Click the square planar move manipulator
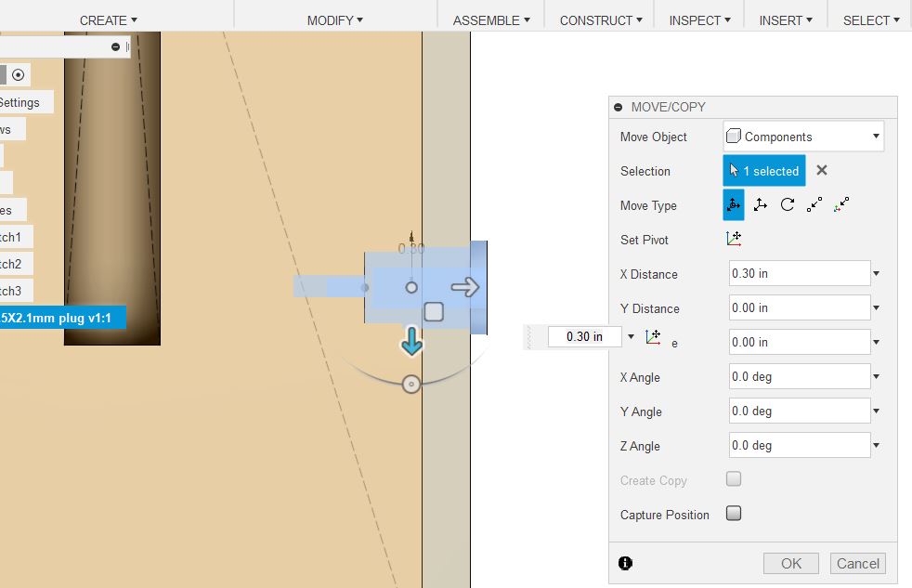The width and height of the screenshot is (912, 588). (x=434, y=312)
